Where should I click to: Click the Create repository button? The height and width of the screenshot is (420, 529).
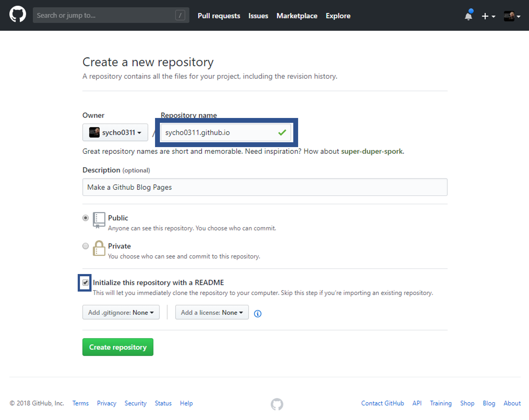(x=118, y=347)
